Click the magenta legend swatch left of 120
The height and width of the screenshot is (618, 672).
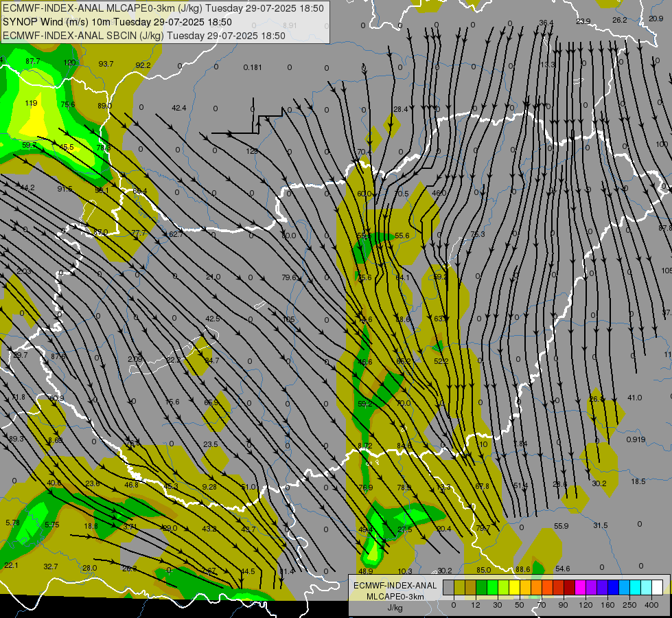click(x=580, y=587)
